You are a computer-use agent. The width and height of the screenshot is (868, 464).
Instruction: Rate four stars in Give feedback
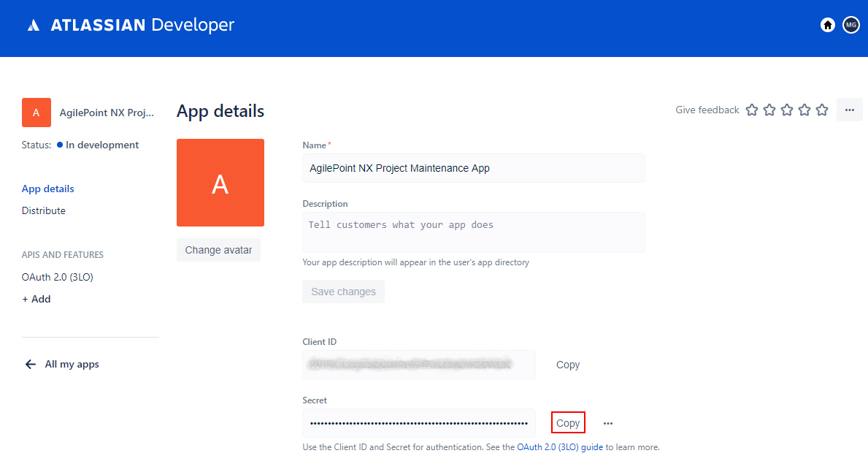click(804, 110)
